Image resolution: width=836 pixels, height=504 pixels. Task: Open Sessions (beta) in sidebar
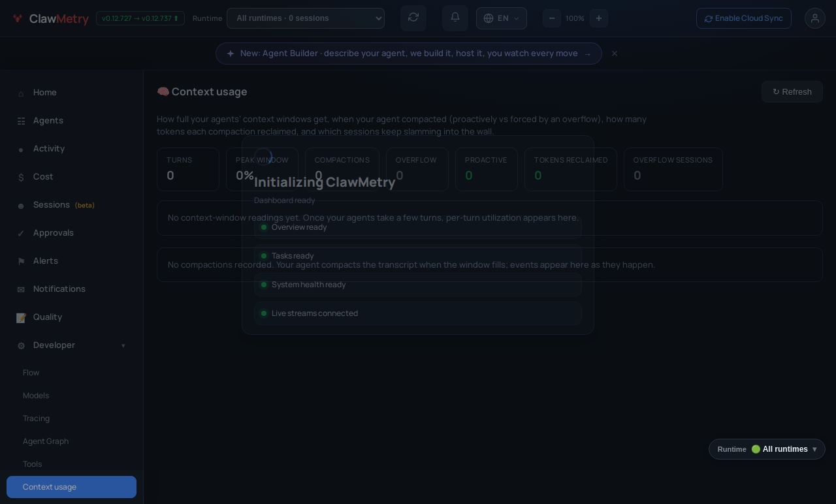tap(72, 205)
